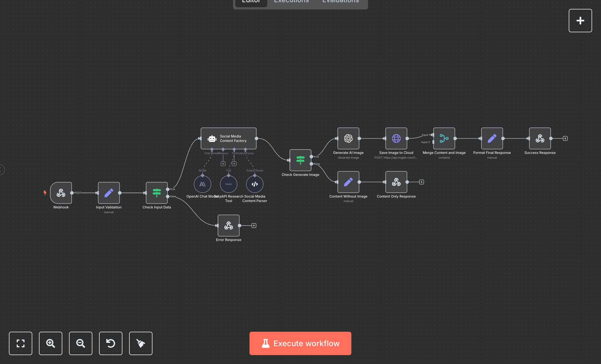
Task: Select the Generate AI Image node
Action: [348, 138]
